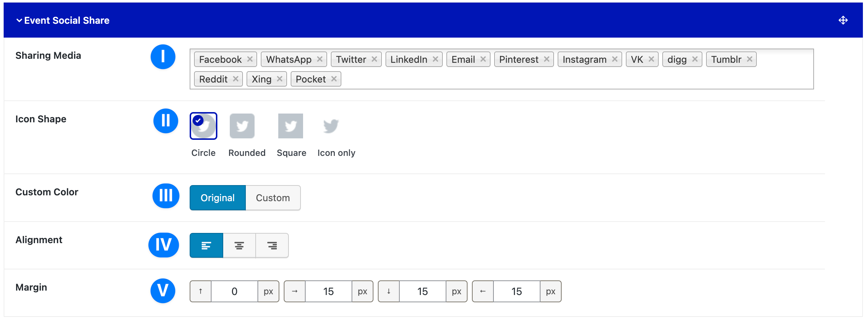Click the Custom Color label
868x322 pixels.
[47, 192]
